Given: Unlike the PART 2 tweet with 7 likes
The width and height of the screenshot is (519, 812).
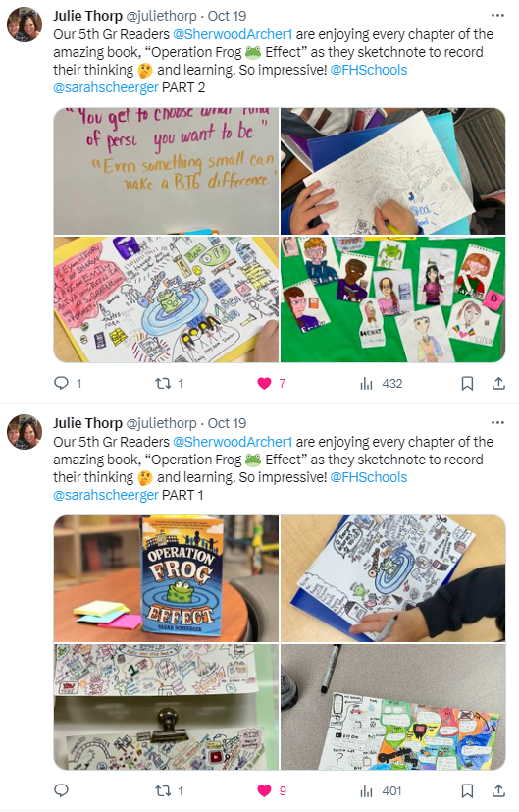Looking at the screenshot, I should tap(271, 383).
